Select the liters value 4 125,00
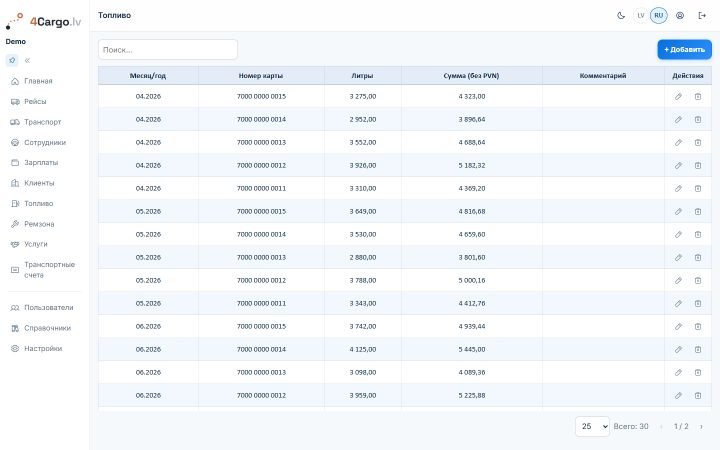The width and height of the screenshot is (720, 450). tap(363, 349)
